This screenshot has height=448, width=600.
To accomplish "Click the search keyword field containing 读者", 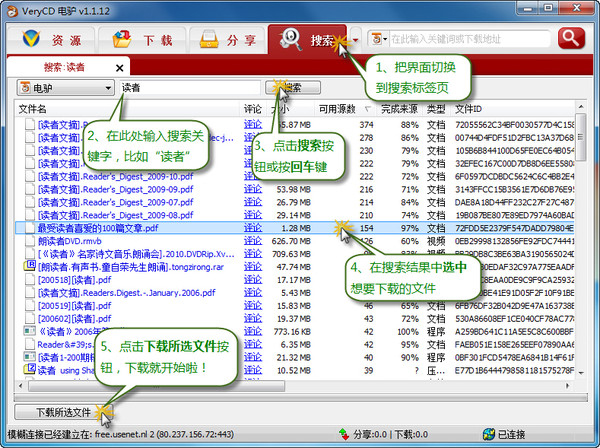I will coord(190,88).
